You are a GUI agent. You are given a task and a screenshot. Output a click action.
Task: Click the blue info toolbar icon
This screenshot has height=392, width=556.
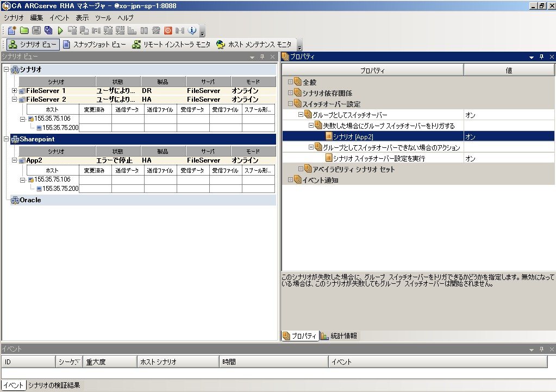(x=192, y=30)
